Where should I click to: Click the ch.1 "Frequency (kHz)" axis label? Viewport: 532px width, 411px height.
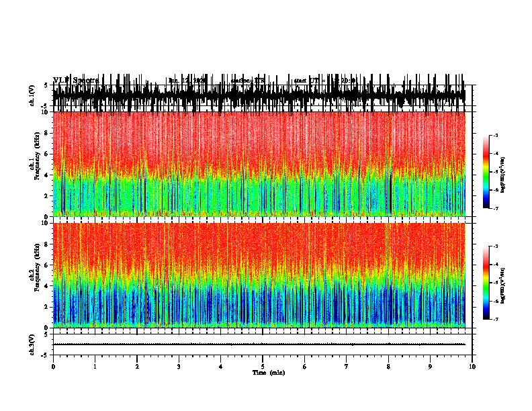[x=38, y=156]
